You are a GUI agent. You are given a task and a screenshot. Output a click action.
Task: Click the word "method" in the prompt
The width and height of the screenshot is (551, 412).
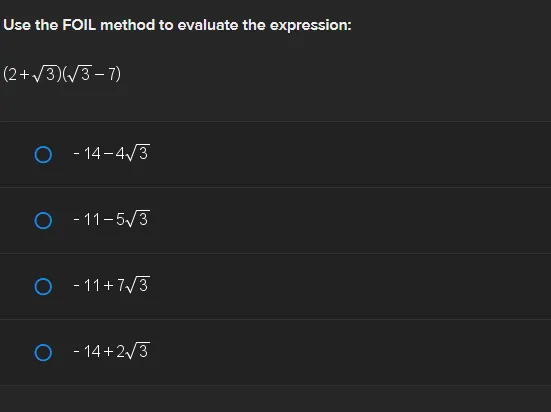tap(128, 25)
